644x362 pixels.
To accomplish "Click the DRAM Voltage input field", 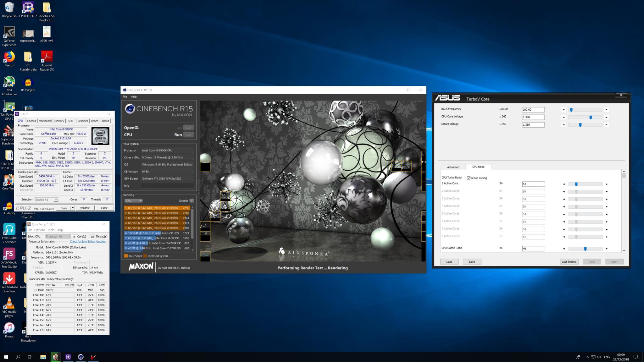I will (533, 125).
